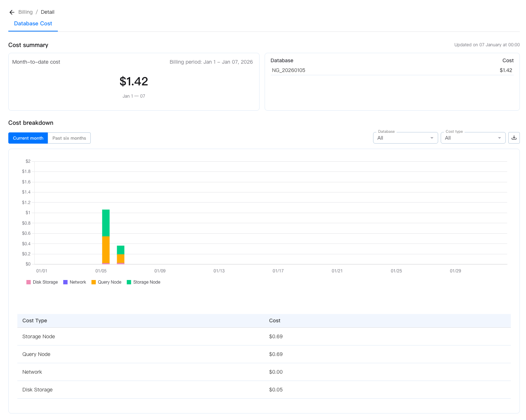Switch to Past six months view
This screenshot has height=420, width=526.
69,138
